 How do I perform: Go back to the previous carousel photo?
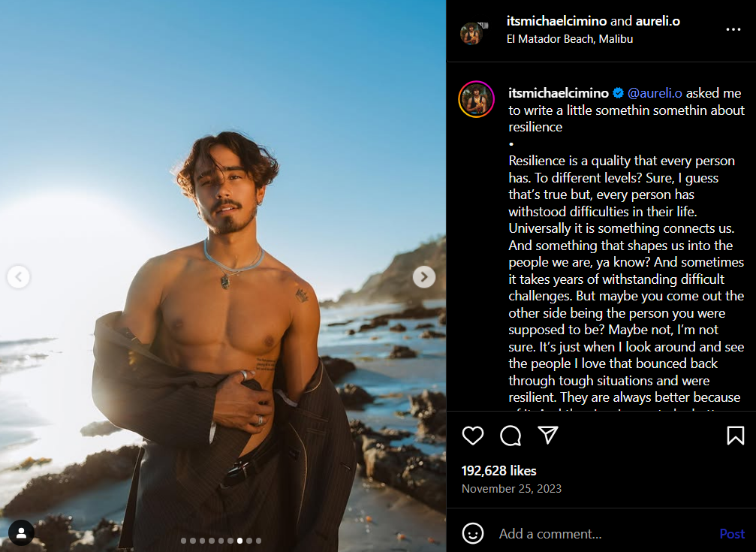[x=18, y=277]
